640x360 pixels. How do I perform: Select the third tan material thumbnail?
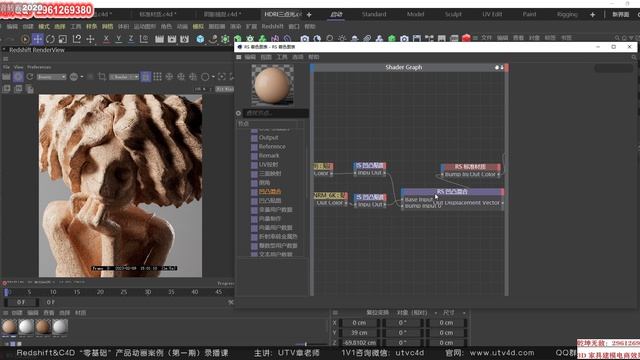[43, 327]
